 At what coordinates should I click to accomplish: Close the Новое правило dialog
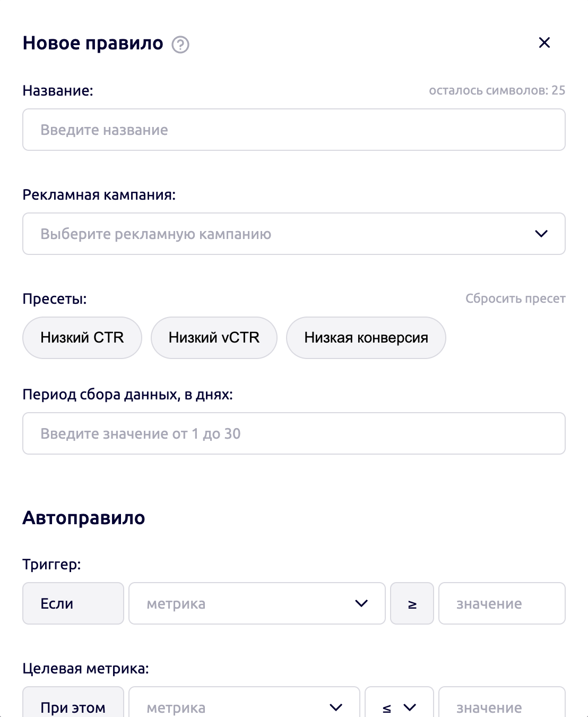pyautogui.click(x=544, y=42)
